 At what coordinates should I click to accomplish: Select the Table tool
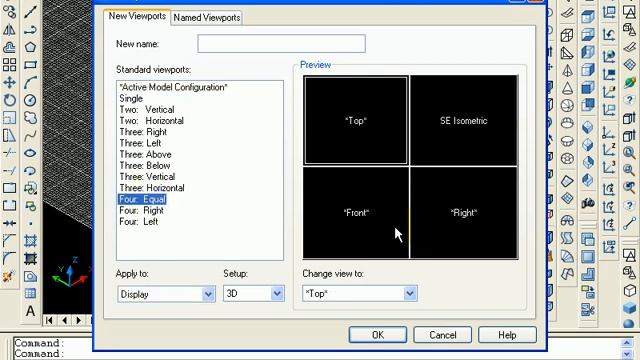(x=30, y=293)
